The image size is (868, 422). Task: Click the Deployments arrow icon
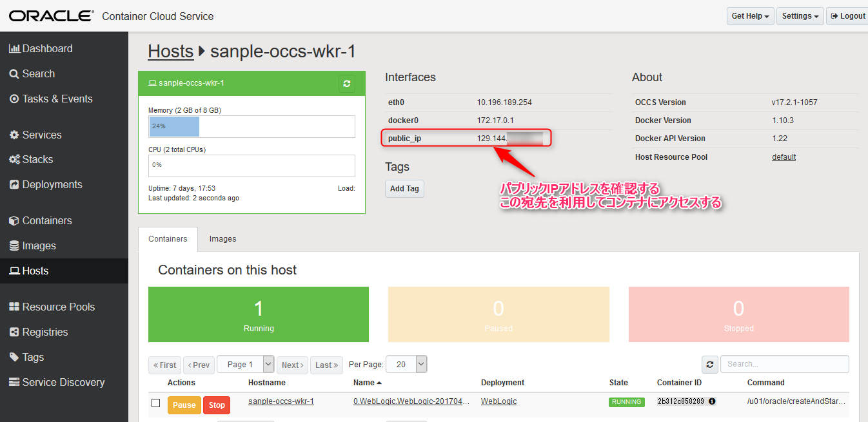[x=14, y=184]
